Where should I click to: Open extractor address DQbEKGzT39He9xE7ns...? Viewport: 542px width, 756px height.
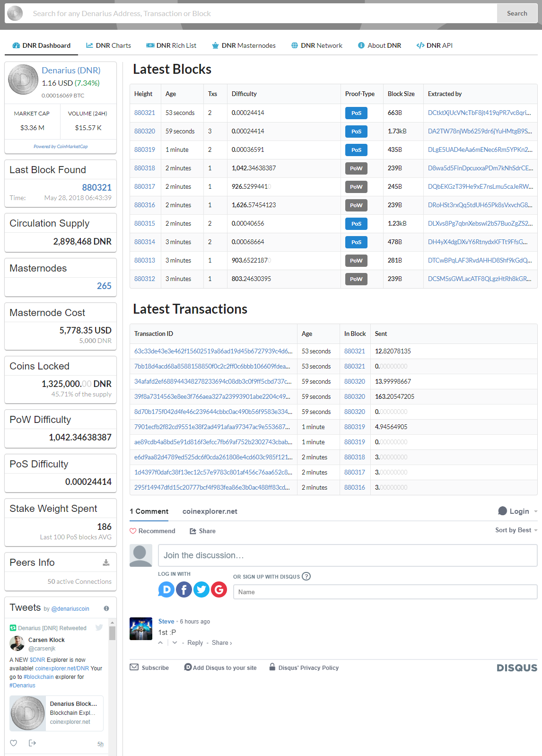pyautogui.click(x=481, y=186)
